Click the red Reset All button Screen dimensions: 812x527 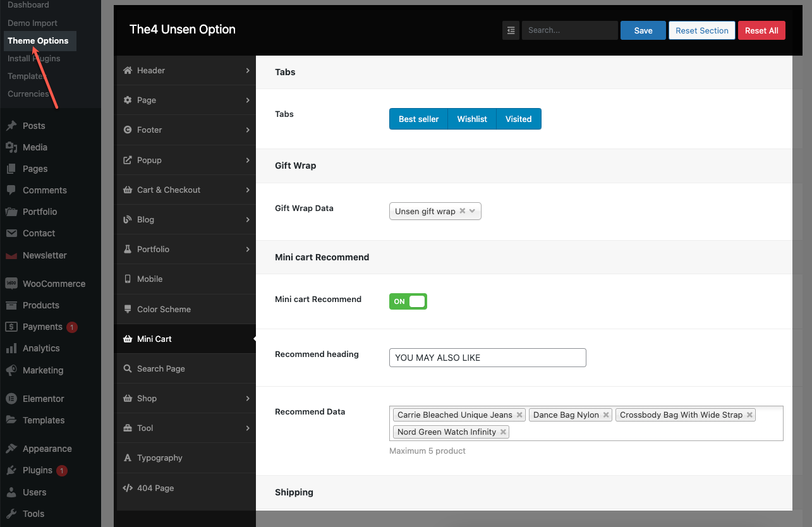(761, 30)
